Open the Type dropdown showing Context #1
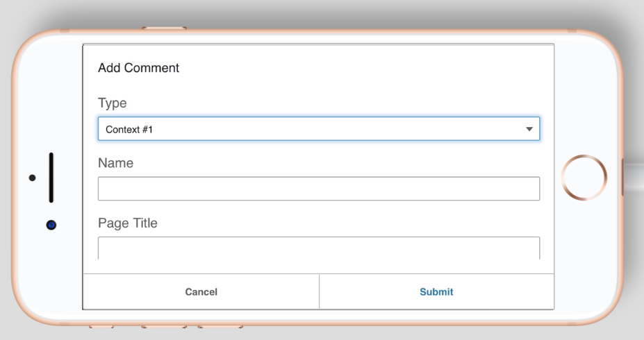The image size is (644, 340). [x=319, y=129]
